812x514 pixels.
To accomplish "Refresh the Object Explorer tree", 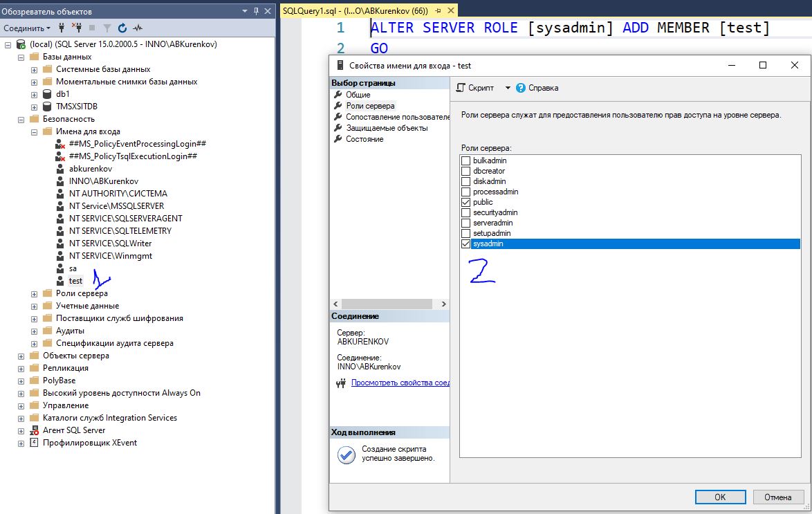I will 122,28.
